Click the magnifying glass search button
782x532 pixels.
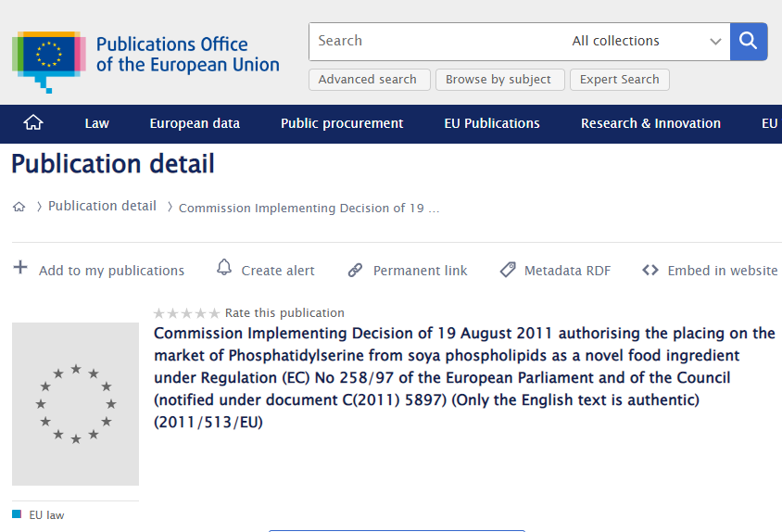click(749, 42)
